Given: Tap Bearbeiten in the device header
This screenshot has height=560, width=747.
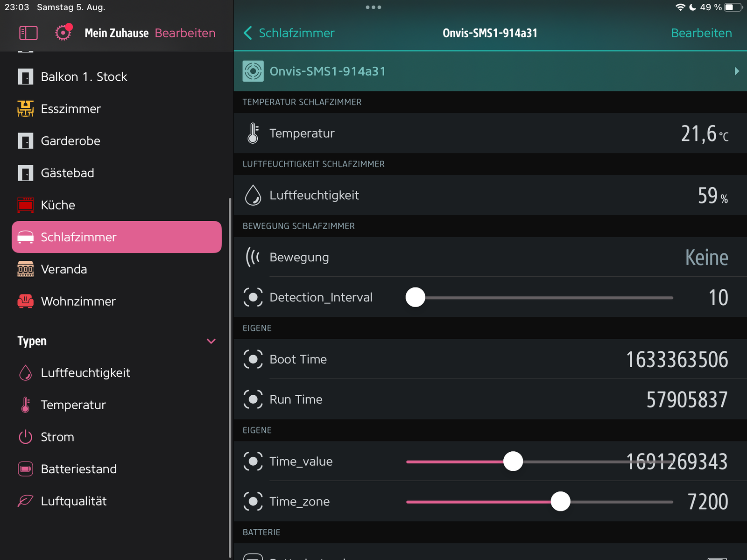Looking at the screenshot, I should pos(701,33).
